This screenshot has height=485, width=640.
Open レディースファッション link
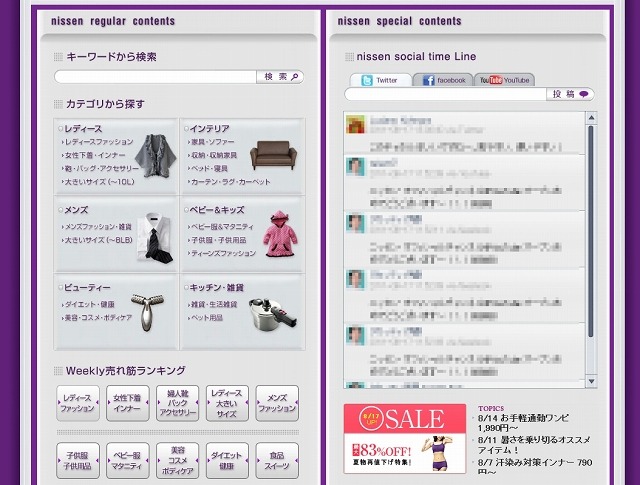coord(99,142)
